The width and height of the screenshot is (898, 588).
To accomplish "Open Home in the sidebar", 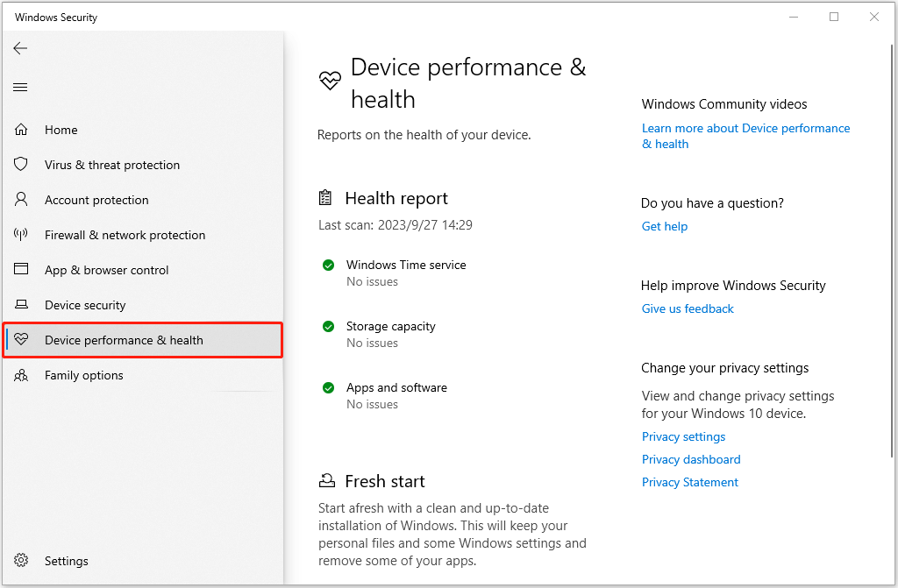I will (x=143, y=130).
